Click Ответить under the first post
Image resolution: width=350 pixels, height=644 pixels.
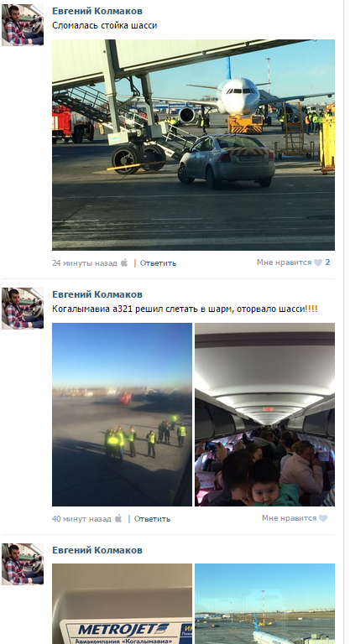tap(158, 262)
